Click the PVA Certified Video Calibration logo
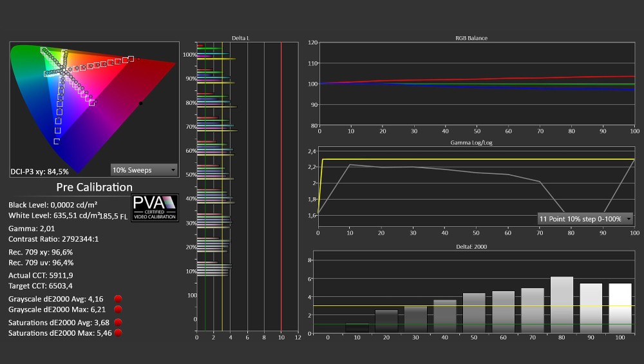This screenshot has height=364, width=644. (x=155, y=208)
